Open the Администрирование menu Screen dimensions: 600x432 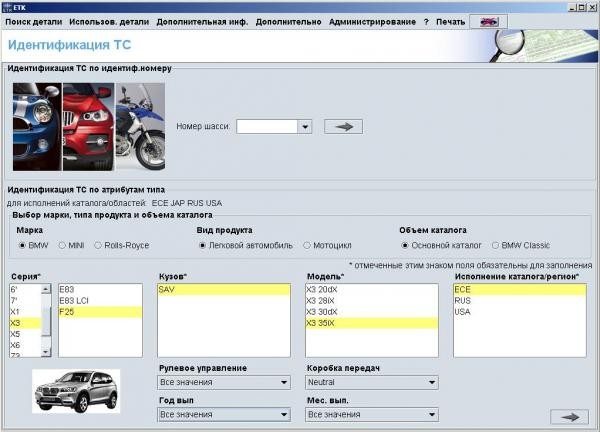[372, 22]
